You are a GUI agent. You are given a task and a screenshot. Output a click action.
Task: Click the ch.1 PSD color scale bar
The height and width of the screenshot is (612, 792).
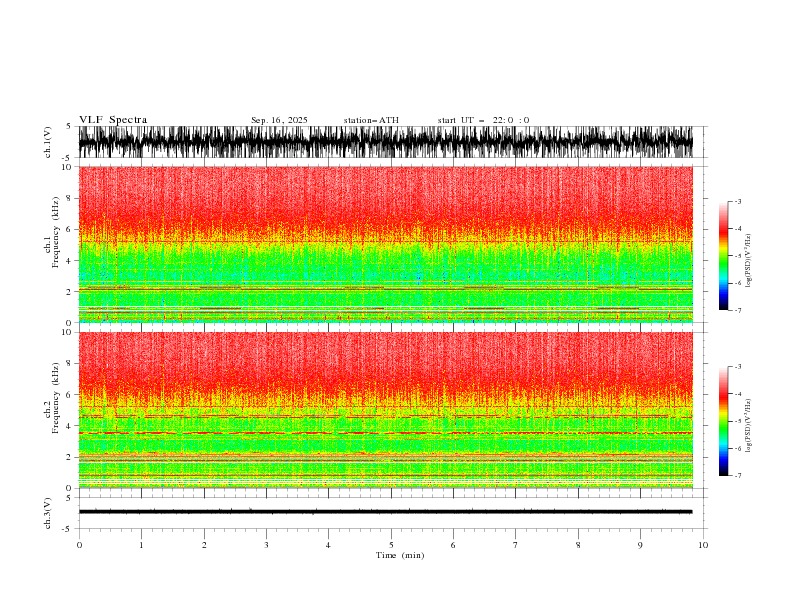723,256
